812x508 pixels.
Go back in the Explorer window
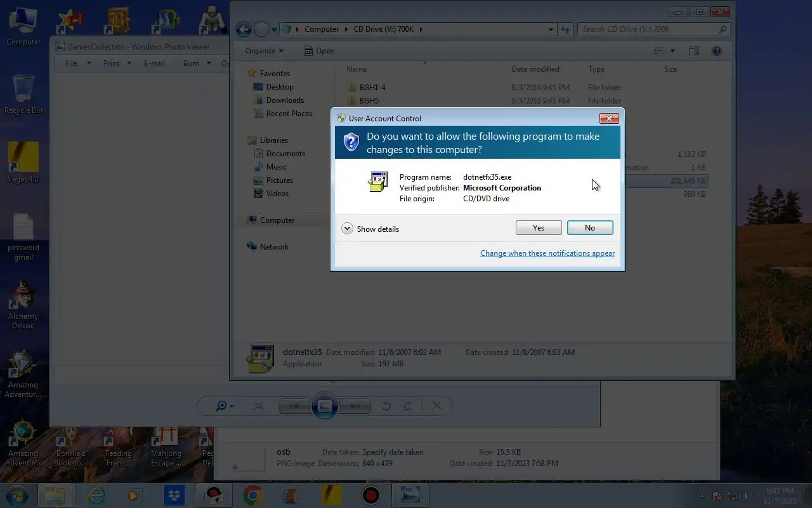[244, 29]
